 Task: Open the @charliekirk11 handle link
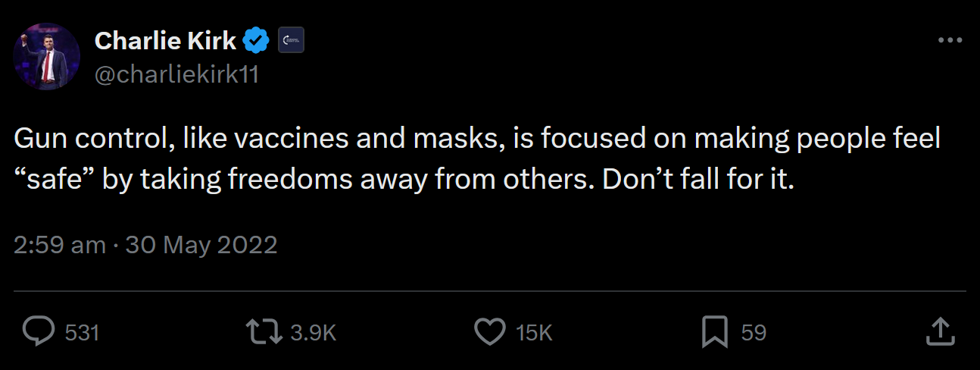pos(176,74)
